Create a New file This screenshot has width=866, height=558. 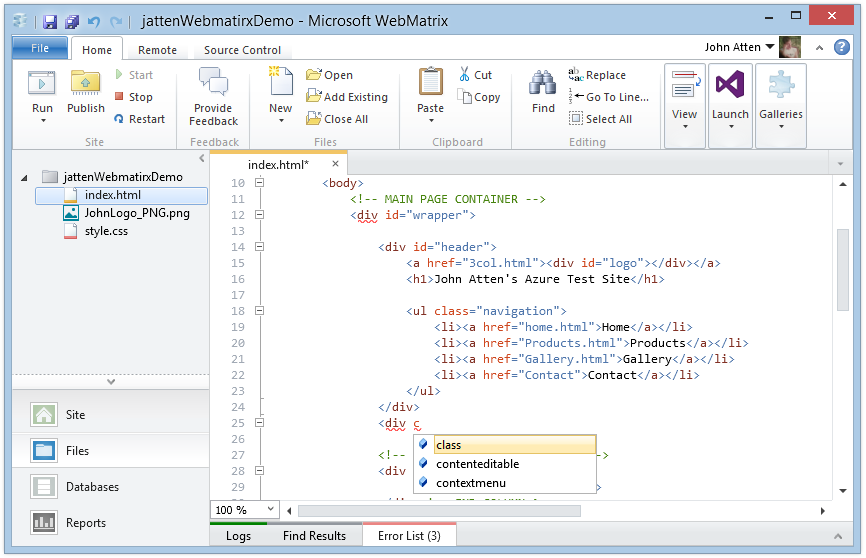tap(281, 83)
